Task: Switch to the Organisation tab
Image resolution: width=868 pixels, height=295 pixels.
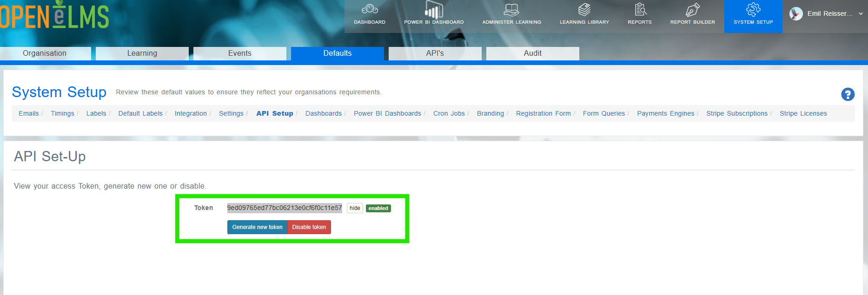Action: 45,53
